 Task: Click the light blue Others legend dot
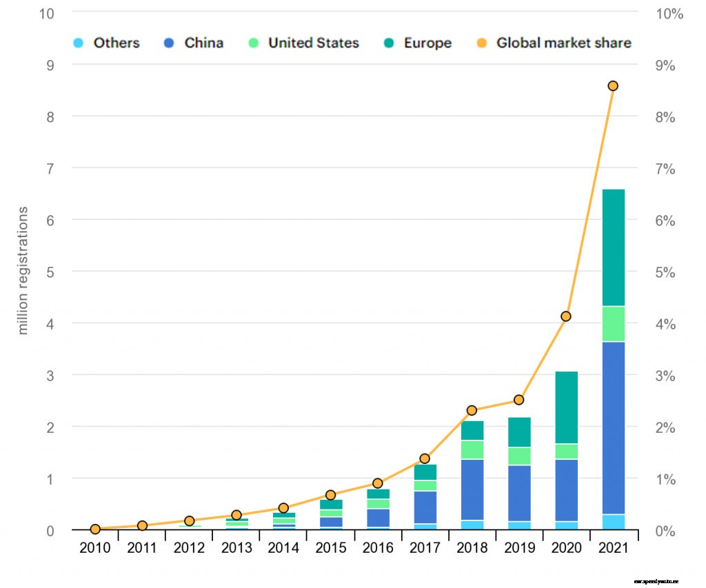tap(78, 43)
